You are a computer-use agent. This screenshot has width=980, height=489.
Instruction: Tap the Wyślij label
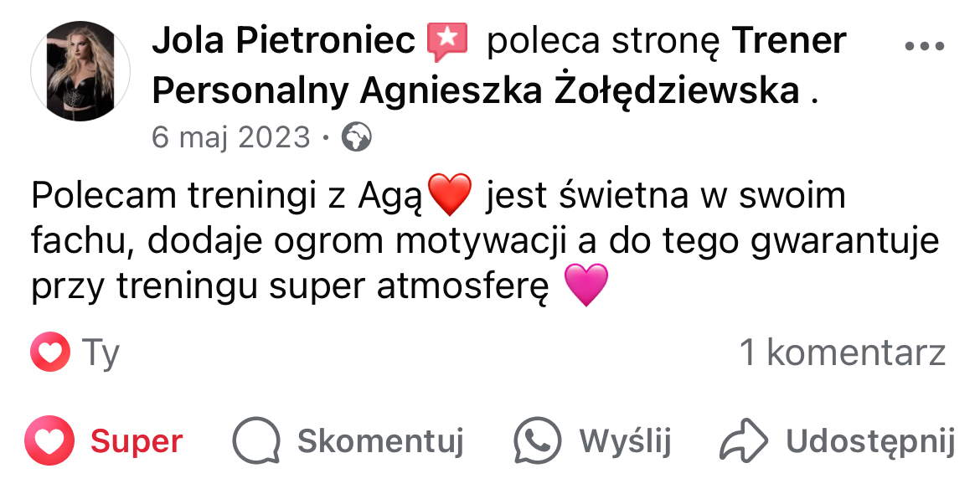(625, 441)
